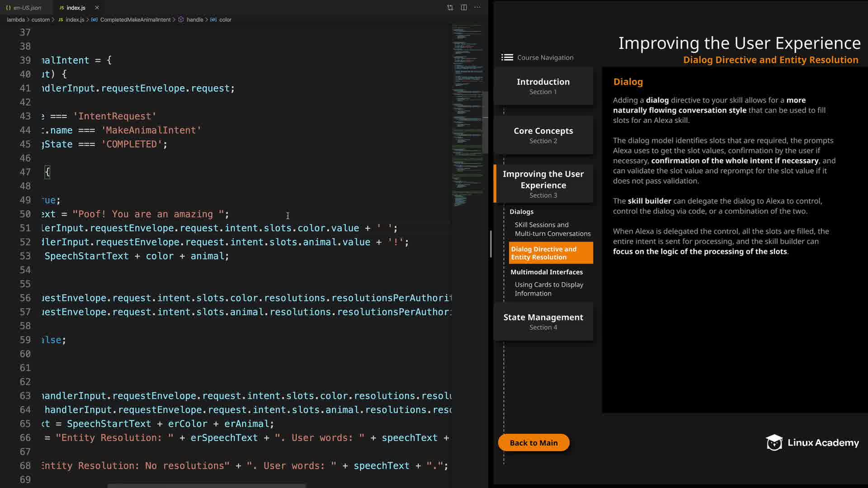Open Using Cards to Display Information
868x488 pixels.
(x=548, y=289)
